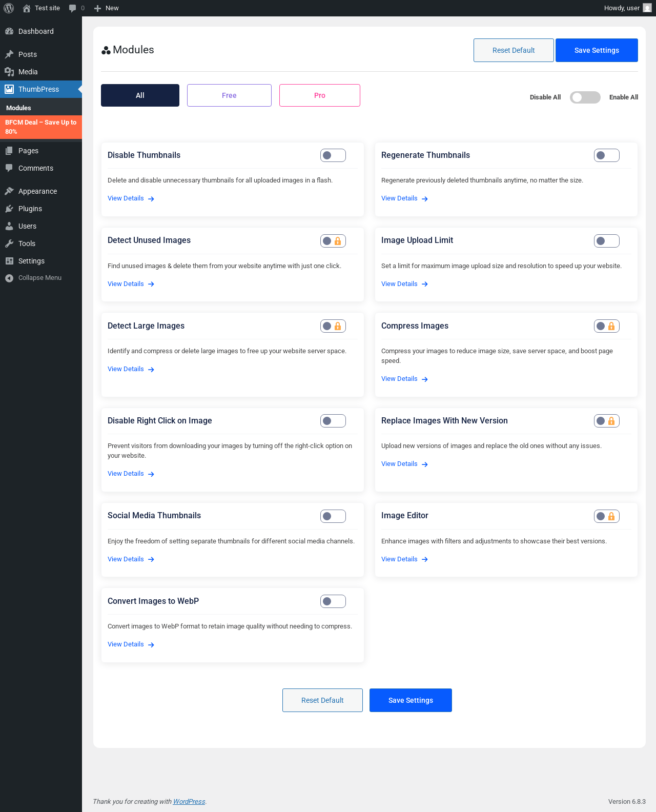Viewport: 656px width, 812px height.
Task: Click the Plugins plug icon
Action: 9,209
